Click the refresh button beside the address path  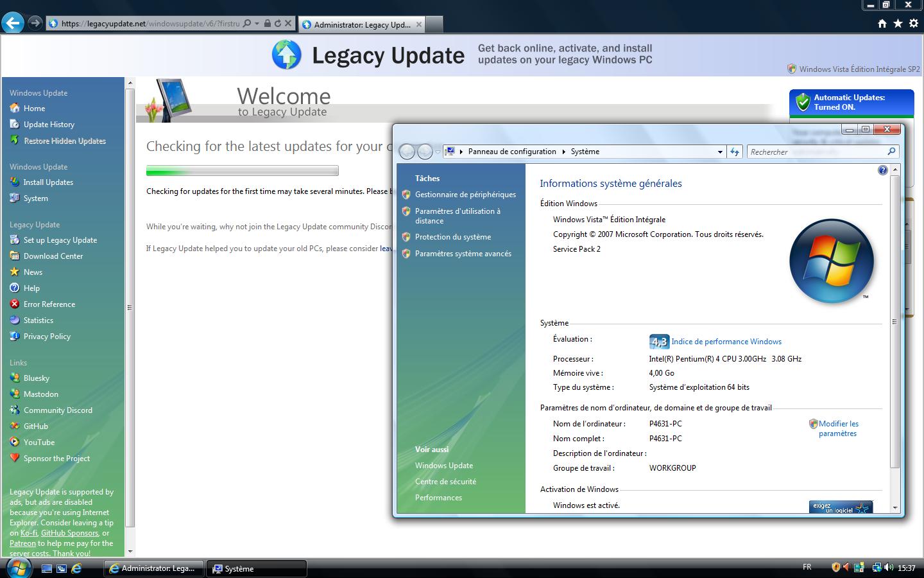(735, 152)
